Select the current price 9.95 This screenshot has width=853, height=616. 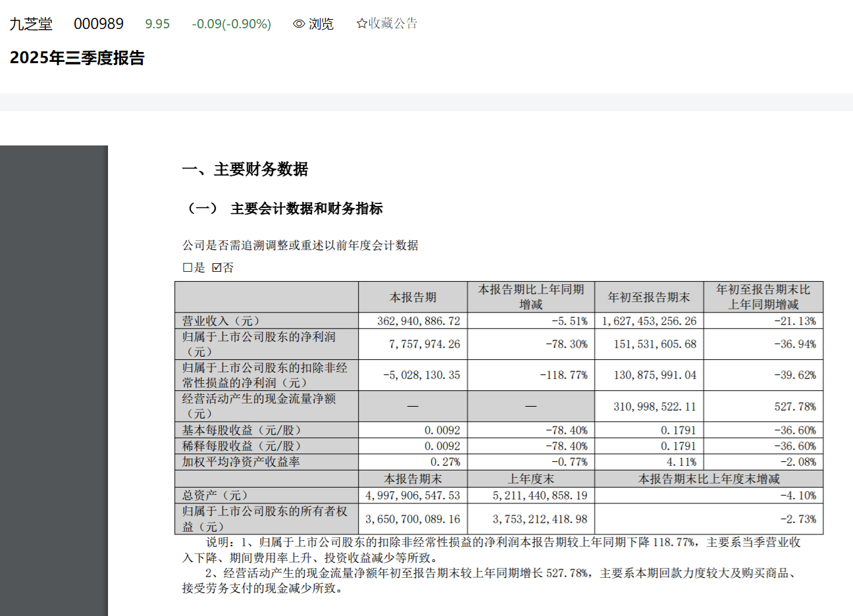pyautogui.click(x=157, y=24)
